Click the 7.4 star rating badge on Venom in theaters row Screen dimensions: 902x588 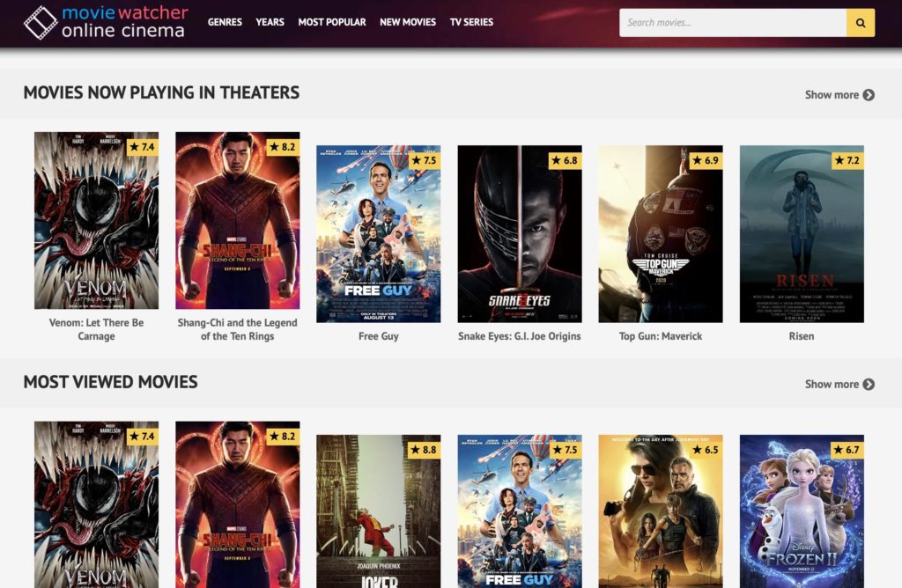[x=142, y=147]
